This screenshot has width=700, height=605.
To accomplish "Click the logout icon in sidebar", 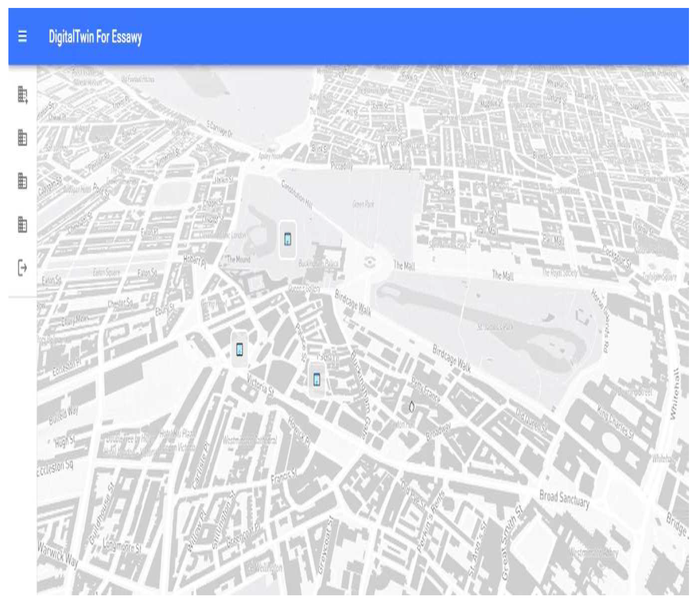I will [x=23, y=267].
